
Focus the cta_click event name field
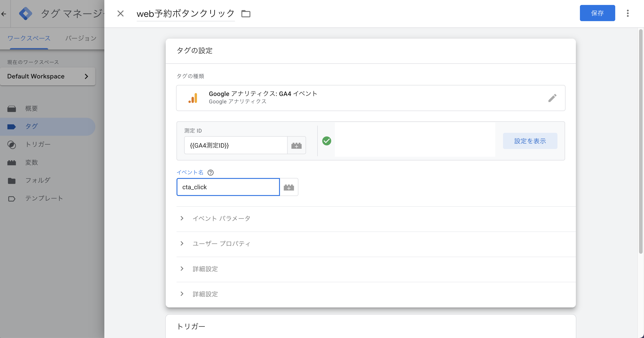point(228,187)
